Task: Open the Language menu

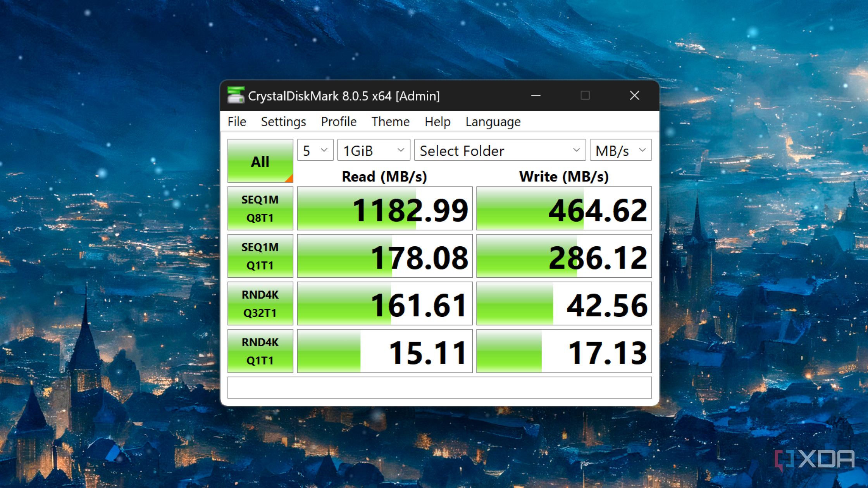Action: click(x=493, y=122)
